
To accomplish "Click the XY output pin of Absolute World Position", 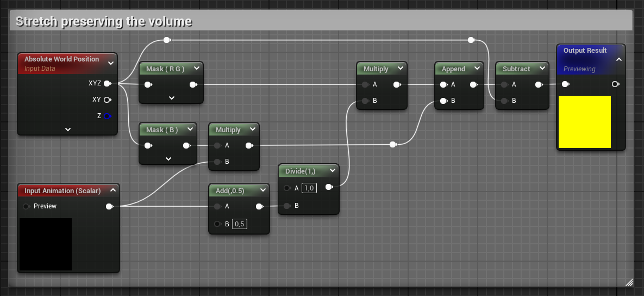I will tap(108, 100).
